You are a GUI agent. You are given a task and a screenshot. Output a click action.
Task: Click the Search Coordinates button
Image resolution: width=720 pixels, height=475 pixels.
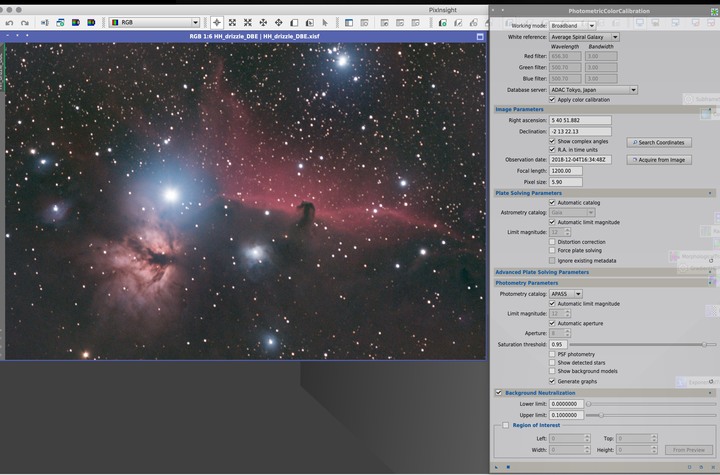point(659,142)
